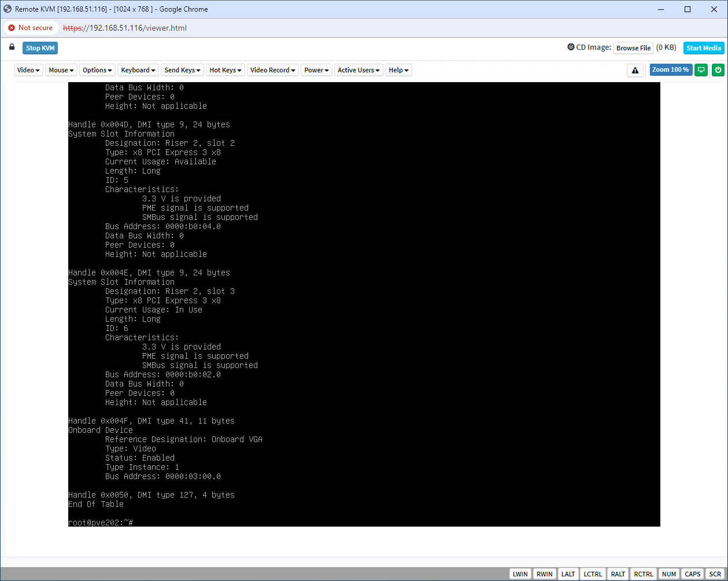Click 'Current Usage: Available' text

pyautogui.click(x=161, y=161)
